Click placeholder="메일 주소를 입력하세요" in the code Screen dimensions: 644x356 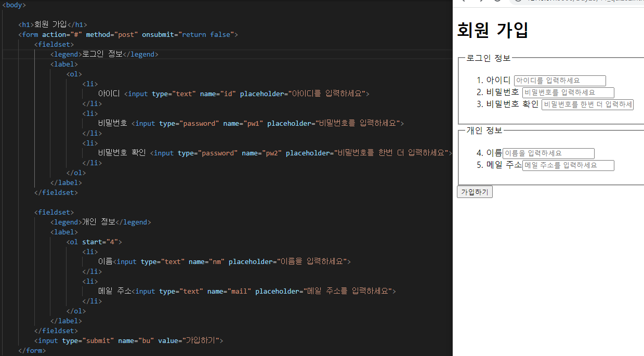pyautogui.click(x=324, y=291)
